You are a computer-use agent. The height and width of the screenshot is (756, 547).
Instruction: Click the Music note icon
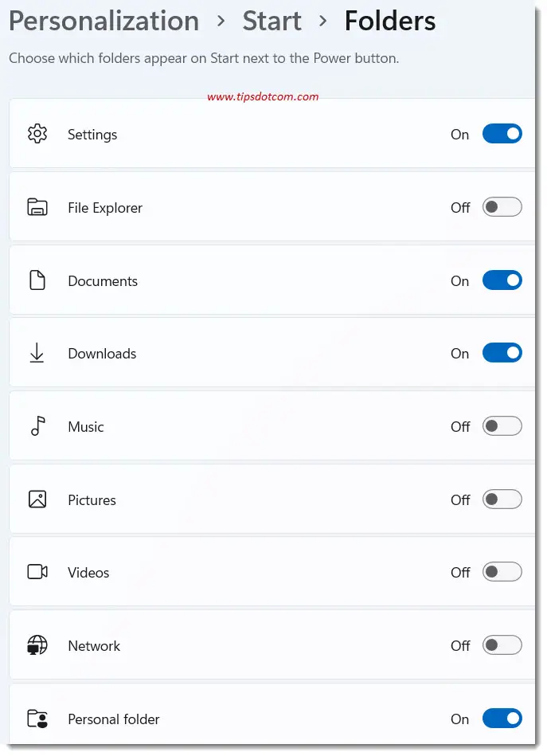tap(37, 426)
